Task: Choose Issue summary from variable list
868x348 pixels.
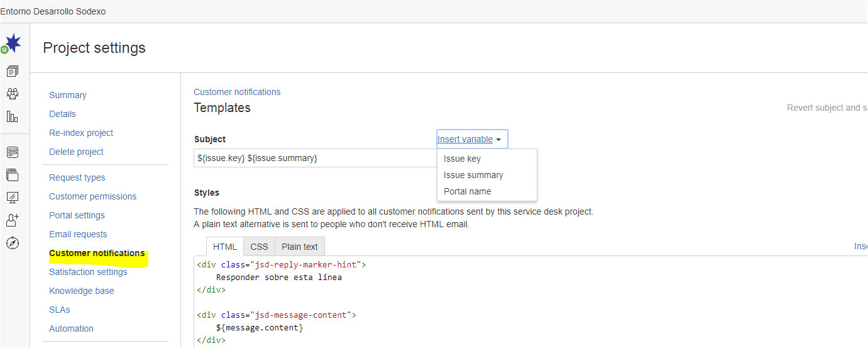Action: [473, 175]
